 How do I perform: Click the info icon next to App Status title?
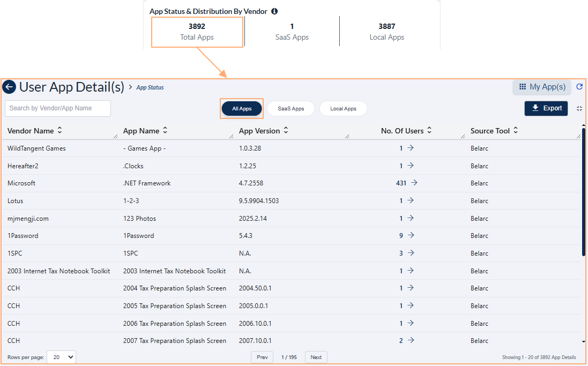274,11
